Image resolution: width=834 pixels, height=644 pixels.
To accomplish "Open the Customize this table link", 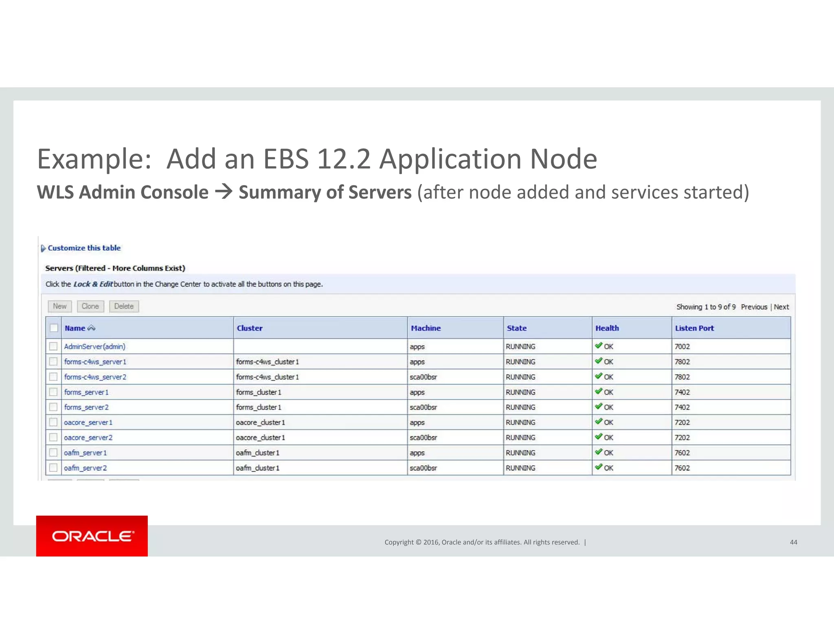I will point(84,248).
